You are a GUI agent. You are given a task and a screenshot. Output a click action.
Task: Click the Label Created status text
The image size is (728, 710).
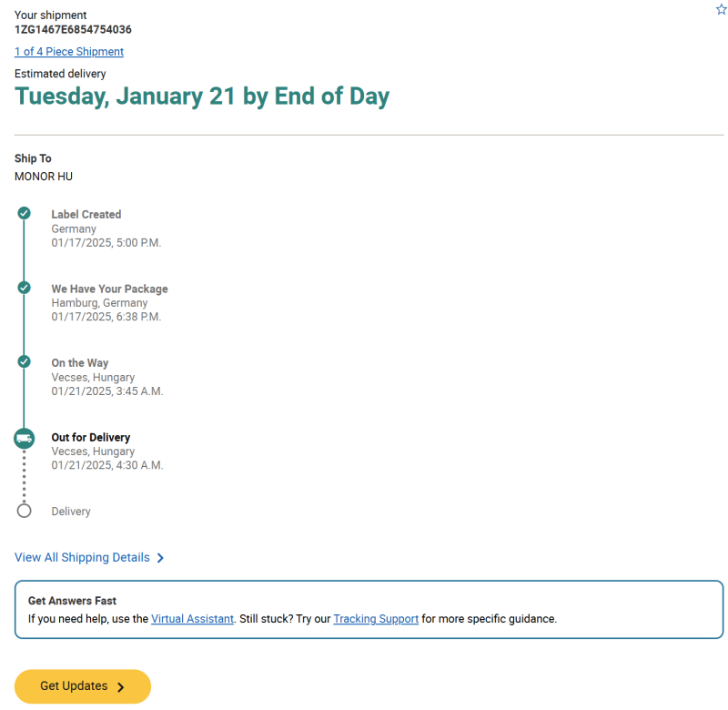coord(86,215)
